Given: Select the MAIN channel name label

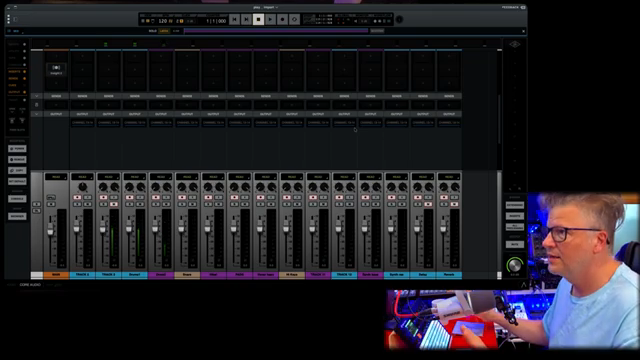Looking at the screenshot, I should pyautogui.click(x=56, y=275).
